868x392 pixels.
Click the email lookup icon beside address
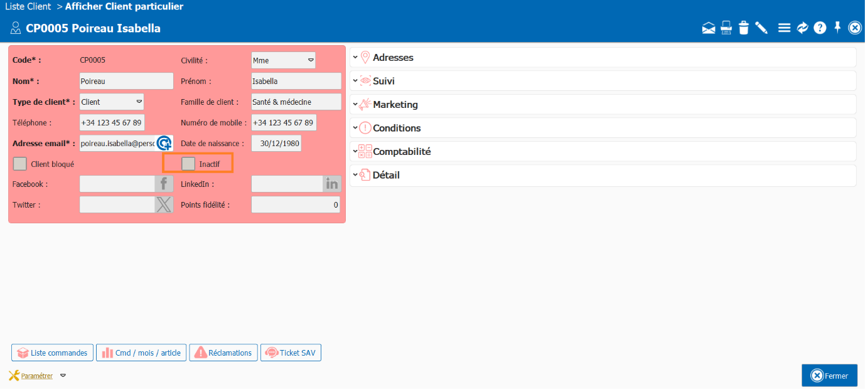(164, 144)
